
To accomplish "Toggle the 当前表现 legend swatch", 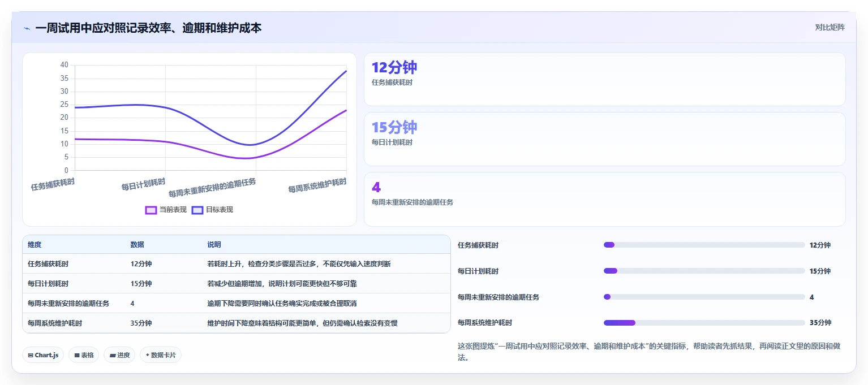I will [x=151, y=210].
